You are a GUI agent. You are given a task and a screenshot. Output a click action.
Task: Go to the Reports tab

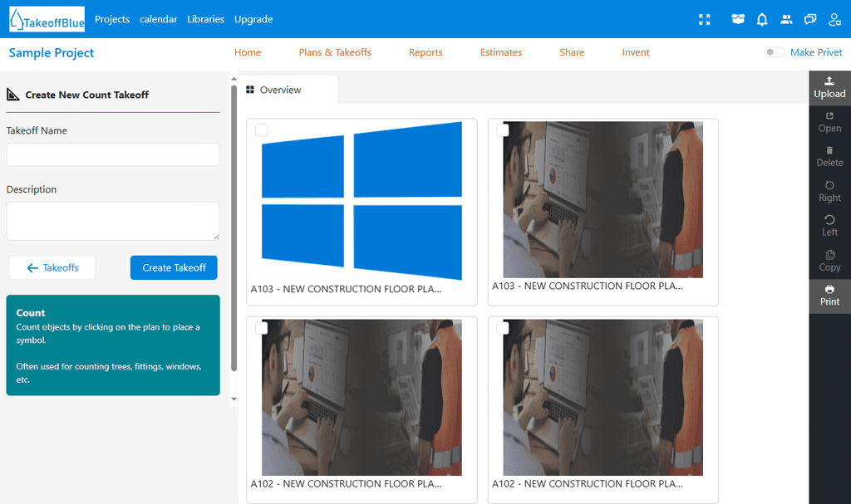click(x=425, y=52)
